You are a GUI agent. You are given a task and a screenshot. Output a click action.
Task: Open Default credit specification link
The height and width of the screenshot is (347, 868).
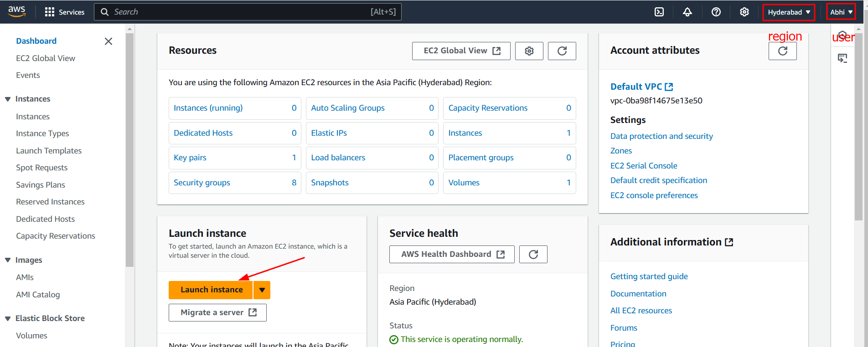(659, 180)
